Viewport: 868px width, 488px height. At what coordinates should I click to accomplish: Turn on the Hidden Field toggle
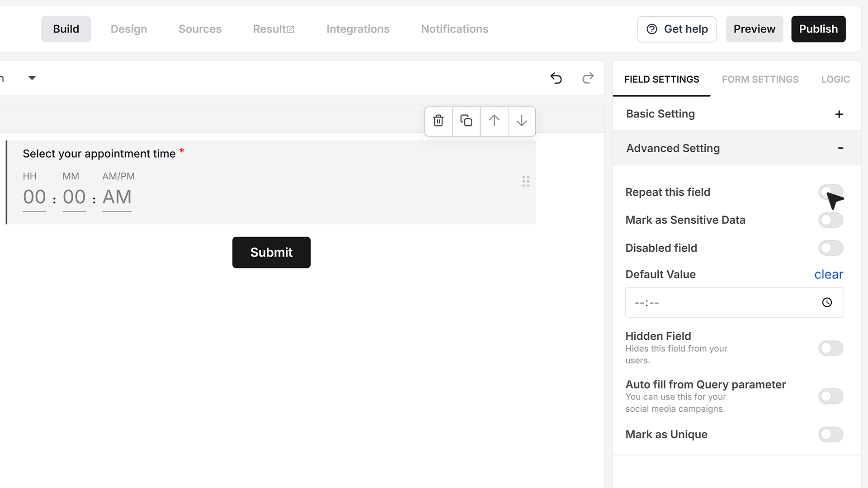click(830, 348)
